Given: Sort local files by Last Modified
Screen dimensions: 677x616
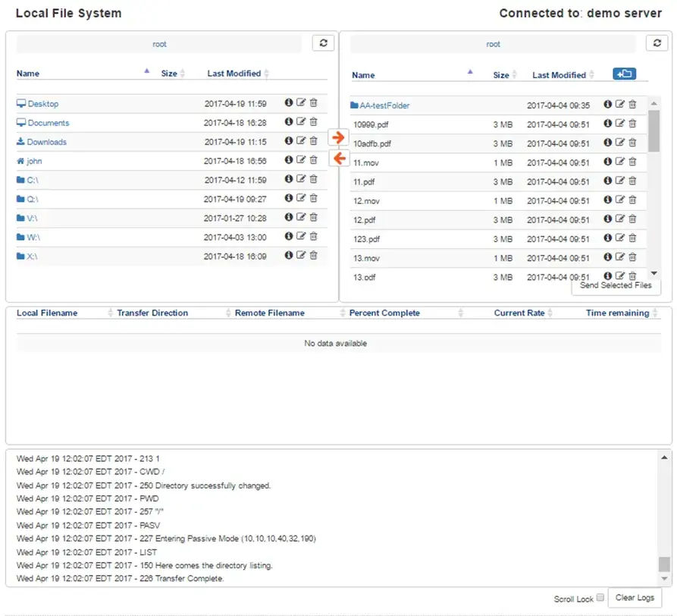Looking at the screenshot, I should [x=234, y=74].
